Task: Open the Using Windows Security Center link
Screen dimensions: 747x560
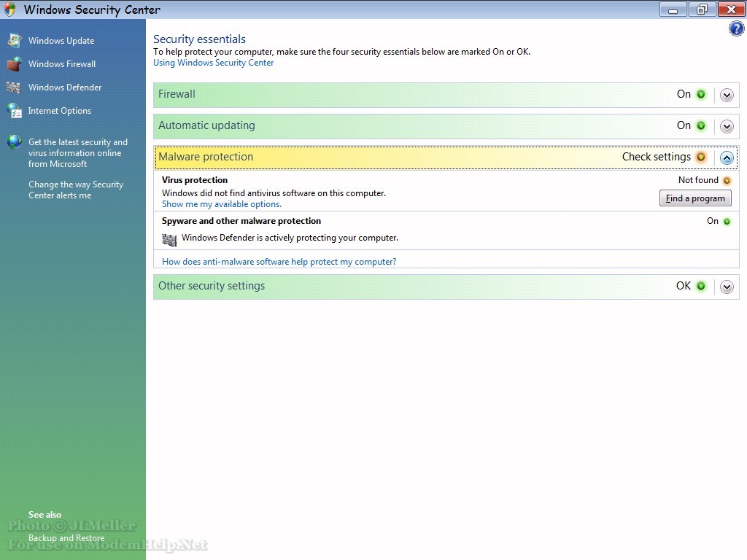Action: (x=214, y=63)
